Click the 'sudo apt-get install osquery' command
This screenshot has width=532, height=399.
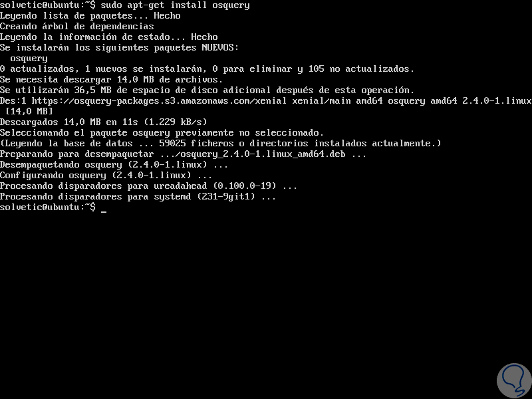(x=175, y=5)
